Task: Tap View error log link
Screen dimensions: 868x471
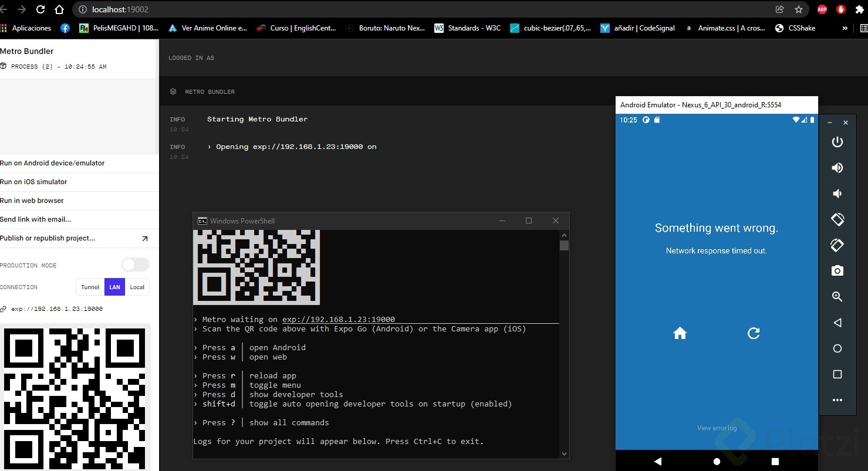Action: point(717,428)
